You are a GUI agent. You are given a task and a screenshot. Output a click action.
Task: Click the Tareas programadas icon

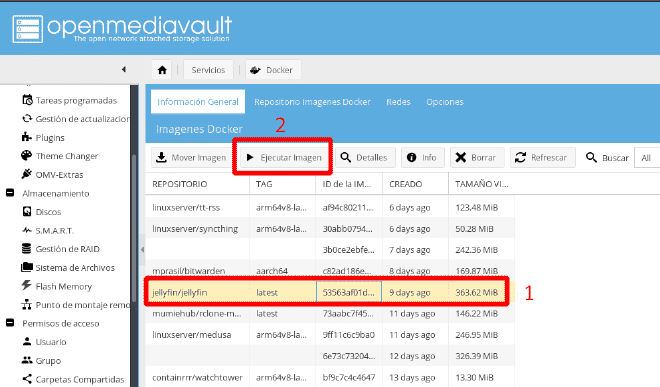27,100
